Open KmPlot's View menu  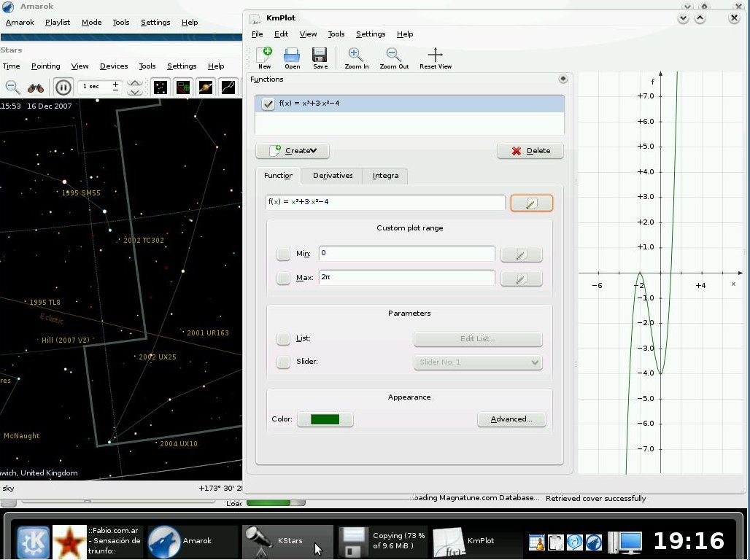308,34
